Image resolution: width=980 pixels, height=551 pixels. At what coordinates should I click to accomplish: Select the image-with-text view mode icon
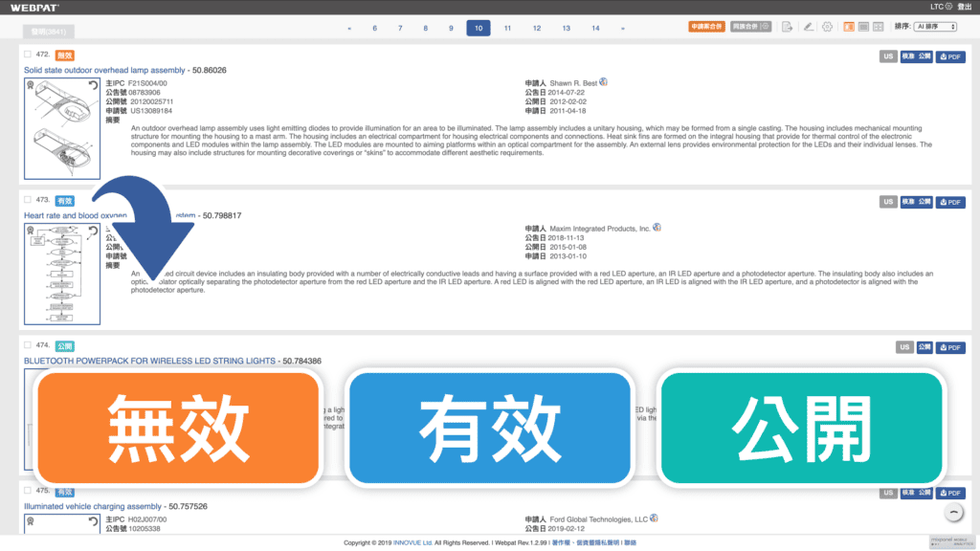point(849,27)
